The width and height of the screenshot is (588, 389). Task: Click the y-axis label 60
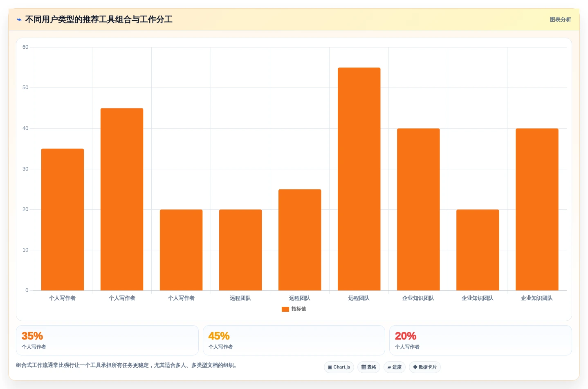[25, 47]
